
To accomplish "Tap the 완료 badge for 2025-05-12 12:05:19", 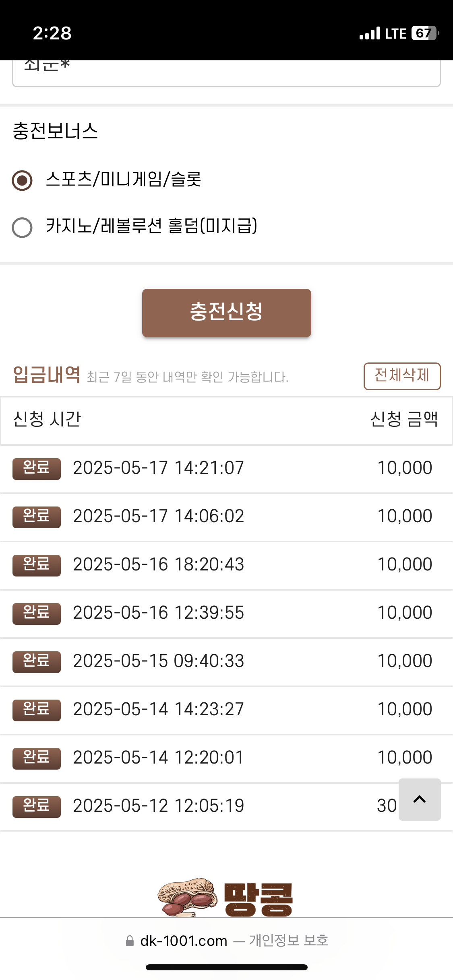I will (x=37, y=807).
